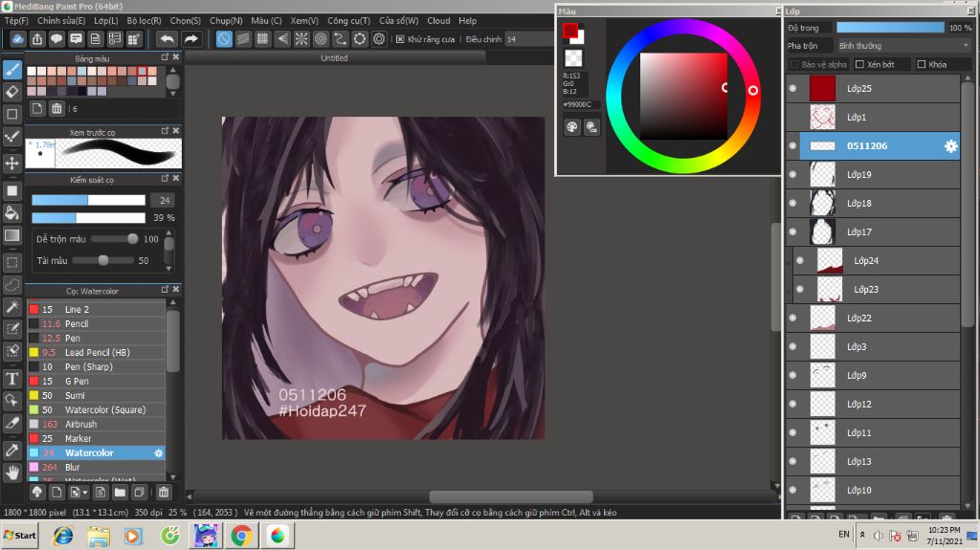
Task: Open Watercolor brush settings gear
Action: [x=159, y=453]
